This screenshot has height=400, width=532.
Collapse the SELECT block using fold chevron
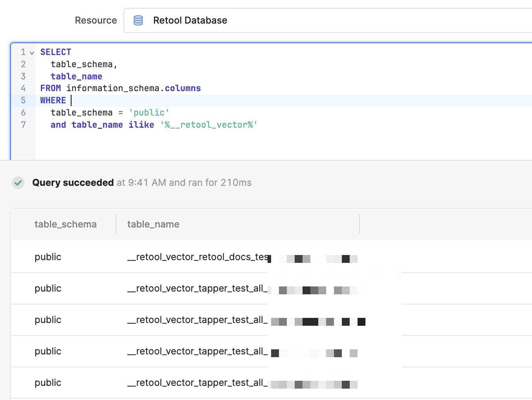[32, 53]
